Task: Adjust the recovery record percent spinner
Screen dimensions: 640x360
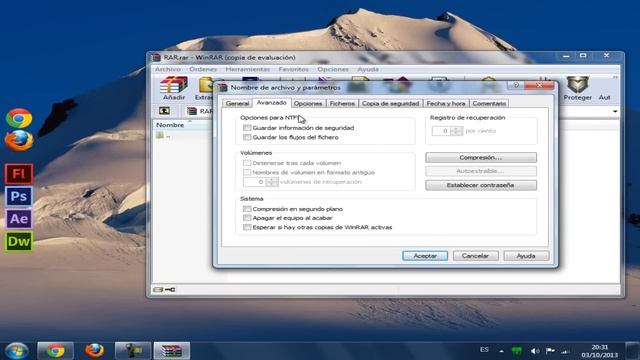Action: coord(456,131)
